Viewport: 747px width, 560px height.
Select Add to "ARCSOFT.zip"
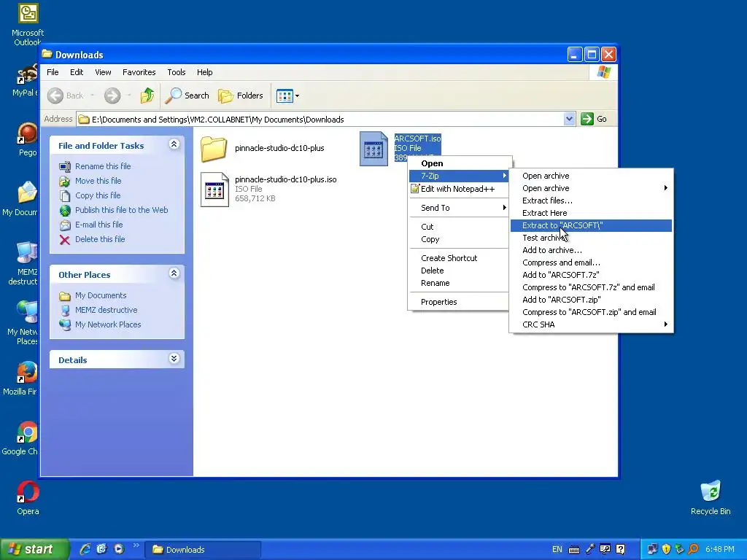(x=591, y=300)
